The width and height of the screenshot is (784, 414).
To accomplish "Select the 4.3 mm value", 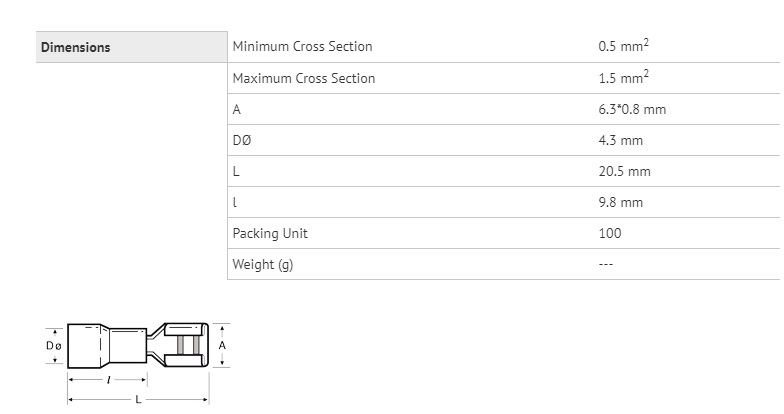I will click(620, 140).
